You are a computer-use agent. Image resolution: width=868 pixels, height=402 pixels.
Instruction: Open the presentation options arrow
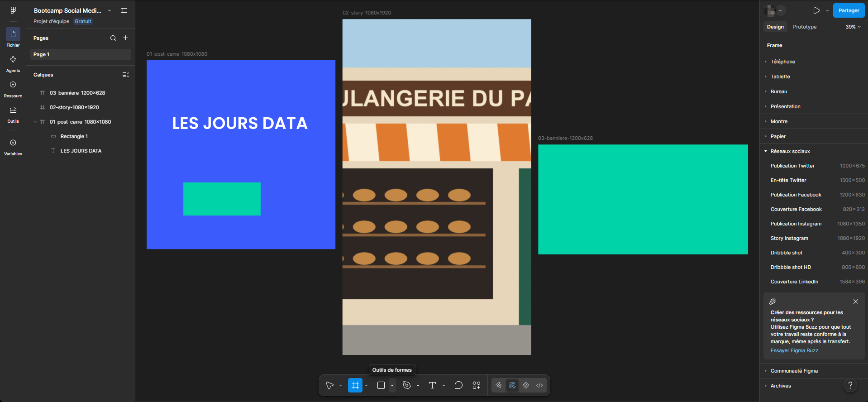(827, 10)
